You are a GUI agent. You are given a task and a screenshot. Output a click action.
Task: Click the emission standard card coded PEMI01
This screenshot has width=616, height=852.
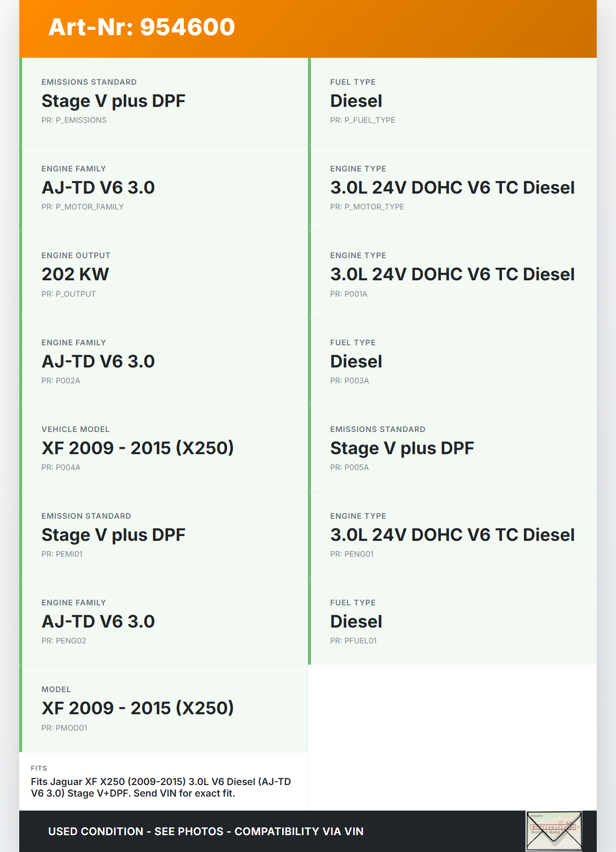(x=164, y=535)
